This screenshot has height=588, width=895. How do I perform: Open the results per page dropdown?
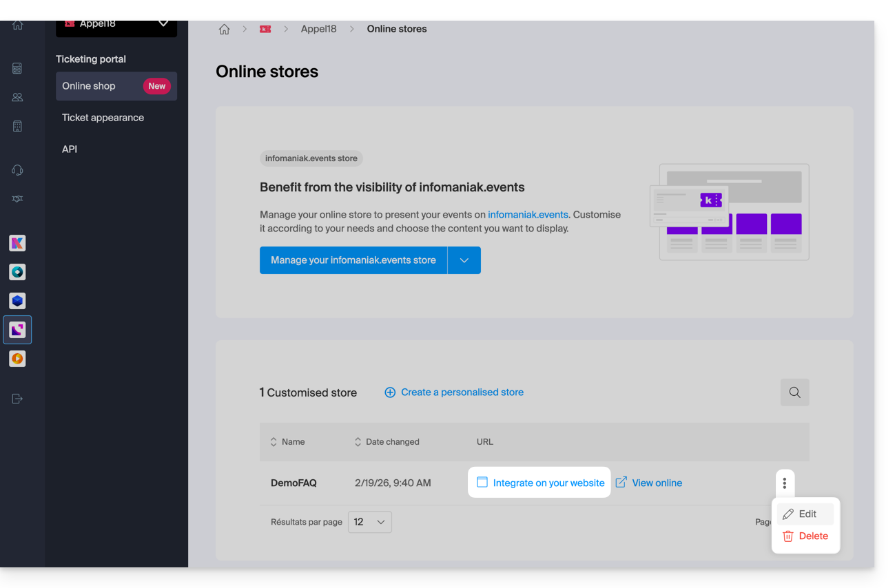coord(370,522)
